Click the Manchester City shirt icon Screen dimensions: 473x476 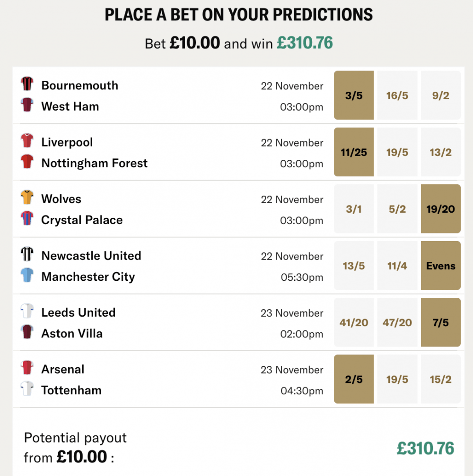pos(27,277)
